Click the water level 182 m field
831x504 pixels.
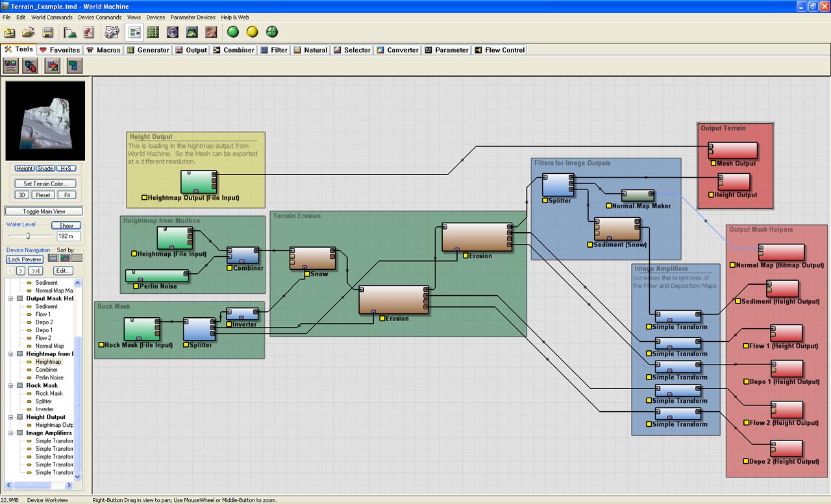click(69, 236)
